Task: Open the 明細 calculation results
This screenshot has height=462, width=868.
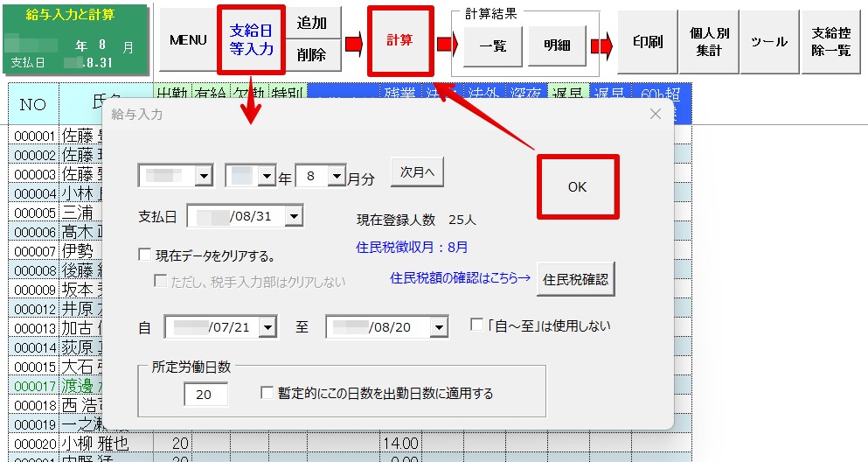Action: coord(557,45)
